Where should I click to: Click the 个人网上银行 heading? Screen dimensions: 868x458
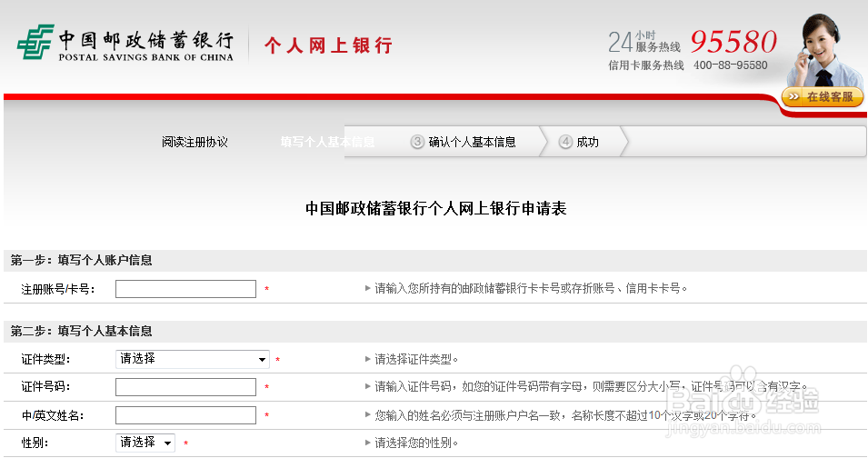point(328,45)
